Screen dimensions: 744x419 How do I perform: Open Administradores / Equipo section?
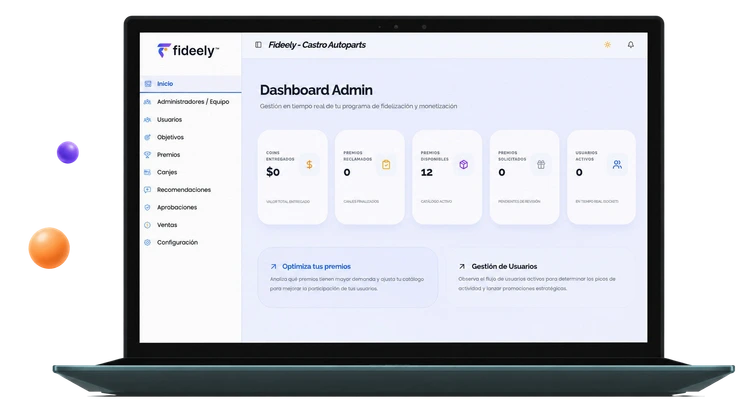(191, 102)
